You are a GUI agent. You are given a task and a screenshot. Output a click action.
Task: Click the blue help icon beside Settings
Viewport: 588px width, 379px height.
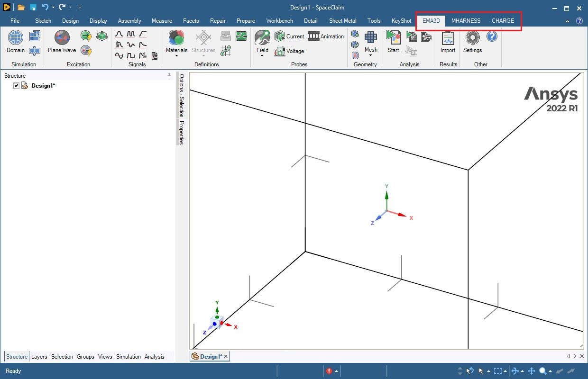coord(492,36)
